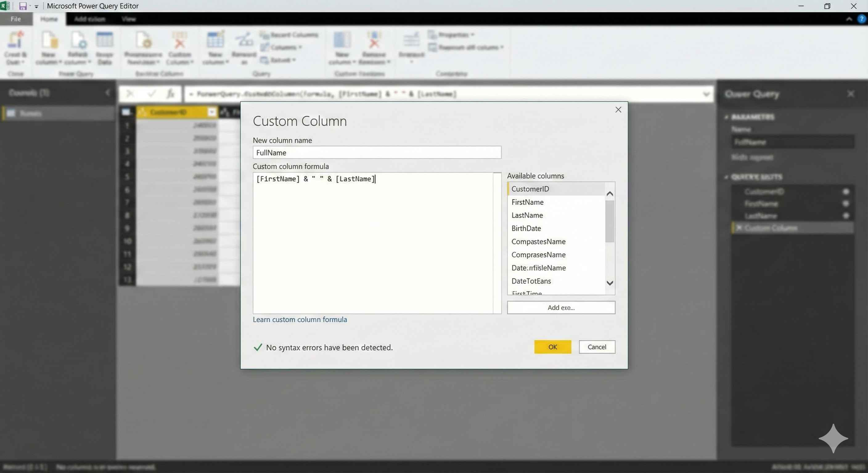Close the Custom Column dialog
This screenshot has width=868, height=473.
(x=618, y=110)
